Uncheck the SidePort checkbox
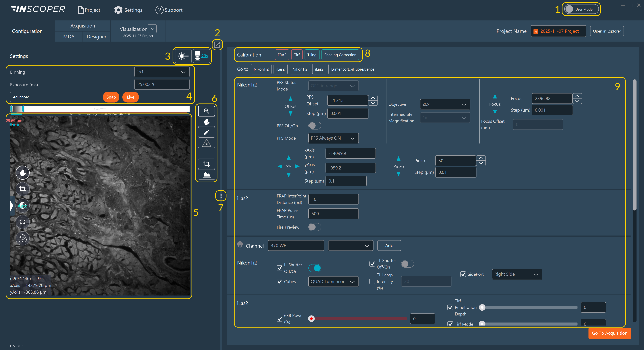 pos(463,274)
